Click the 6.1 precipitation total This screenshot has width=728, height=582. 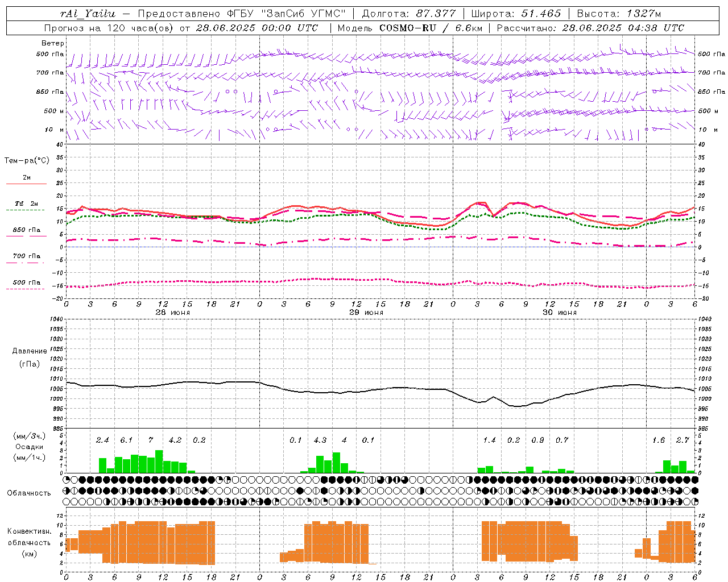(126, 440)
